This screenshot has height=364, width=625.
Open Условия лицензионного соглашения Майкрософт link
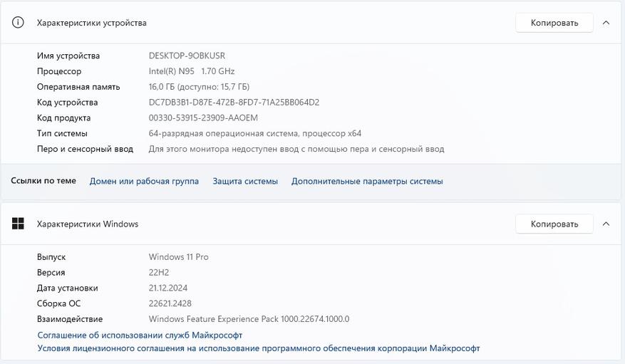[259, 348]
